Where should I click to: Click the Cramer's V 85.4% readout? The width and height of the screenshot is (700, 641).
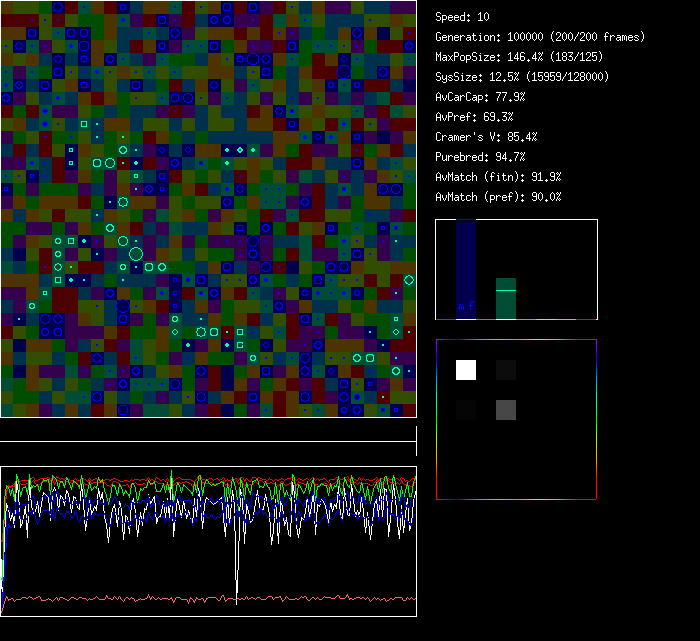click(x=486, y=137)
